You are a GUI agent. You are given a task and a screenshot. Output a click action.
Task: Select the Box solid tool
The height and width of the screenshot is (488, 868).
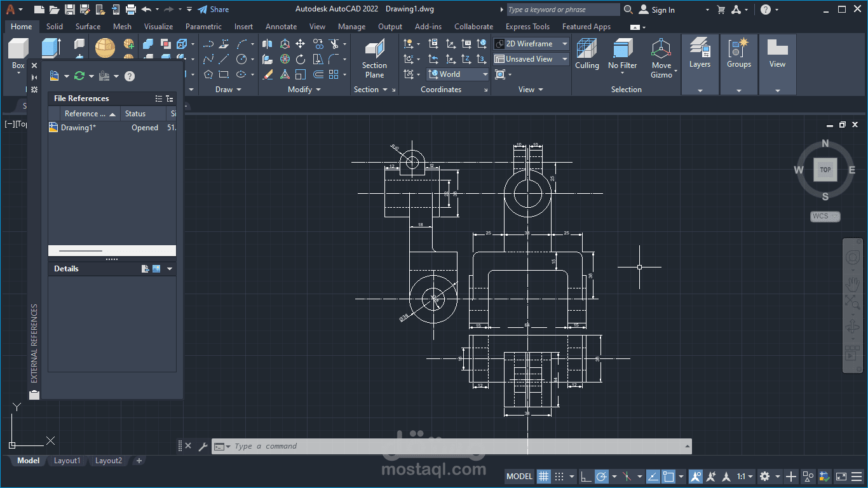coord(18,53)
